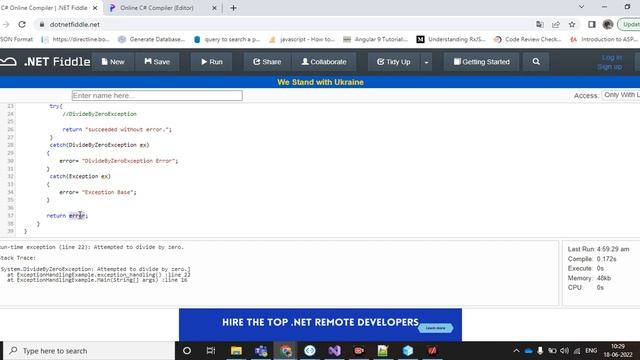Open the https://directline.bo bookmark
The width and height of the screenshot is (640, 360).
pyautogui.click(x=76, y=39)
